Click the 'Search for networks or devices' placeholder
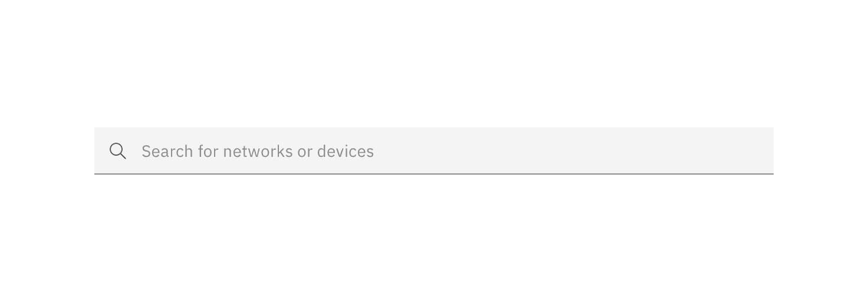This screenshot has height=302, width=868. pos(258,151)
